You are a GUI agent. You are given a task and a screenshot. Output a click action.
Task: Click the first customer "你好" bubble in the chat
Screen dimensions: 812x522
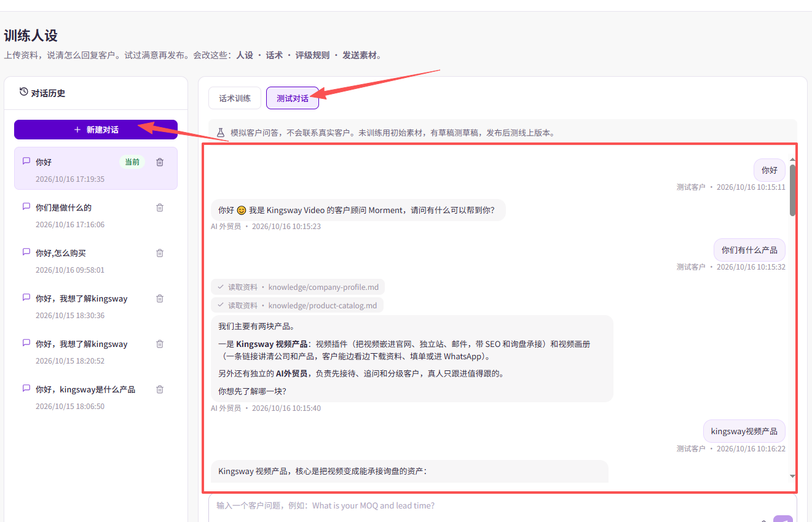(x=770, y=170)
